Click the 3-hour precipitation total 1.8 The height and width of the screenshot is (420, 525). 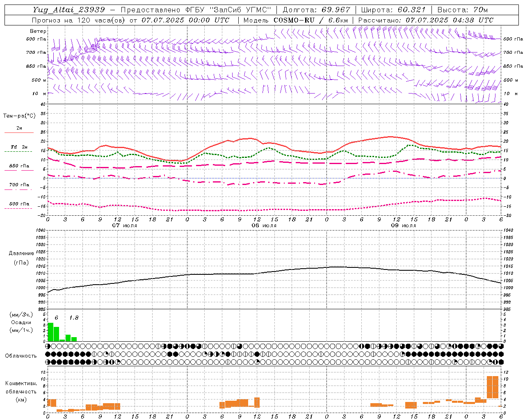[x=74, y=318]
